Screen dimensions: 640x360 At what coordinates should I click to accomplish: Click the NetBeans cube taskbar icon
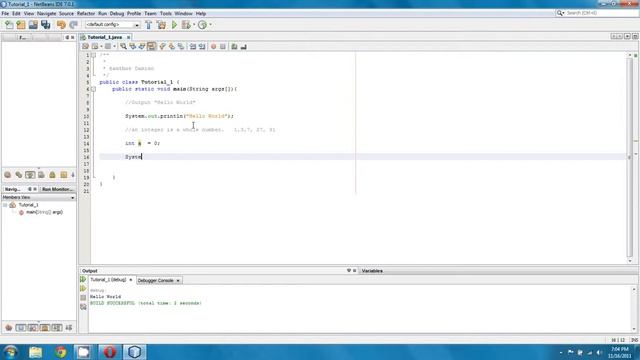coord(134,352)
